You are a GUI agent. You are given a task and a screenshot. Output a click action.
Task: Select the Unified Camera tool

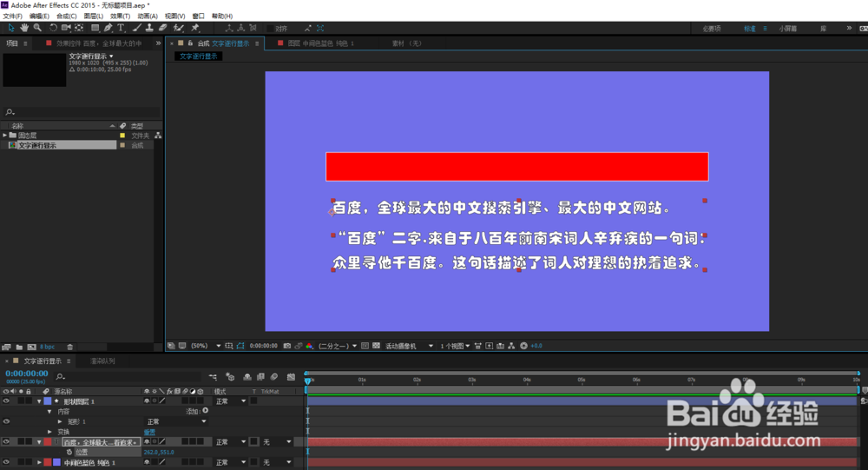point(67,27)
